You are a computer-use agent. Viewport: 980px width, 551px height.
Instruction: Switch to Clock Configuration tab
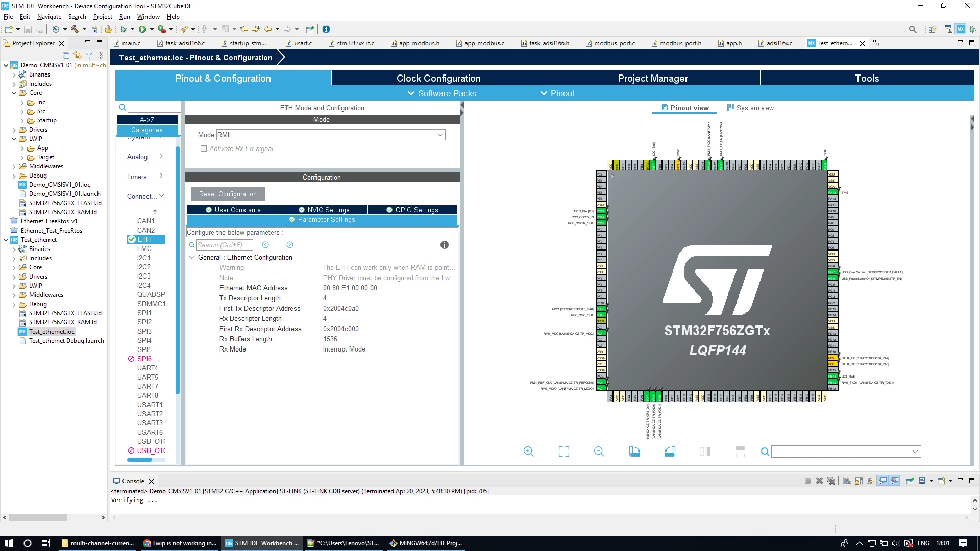tap(438, 78)
